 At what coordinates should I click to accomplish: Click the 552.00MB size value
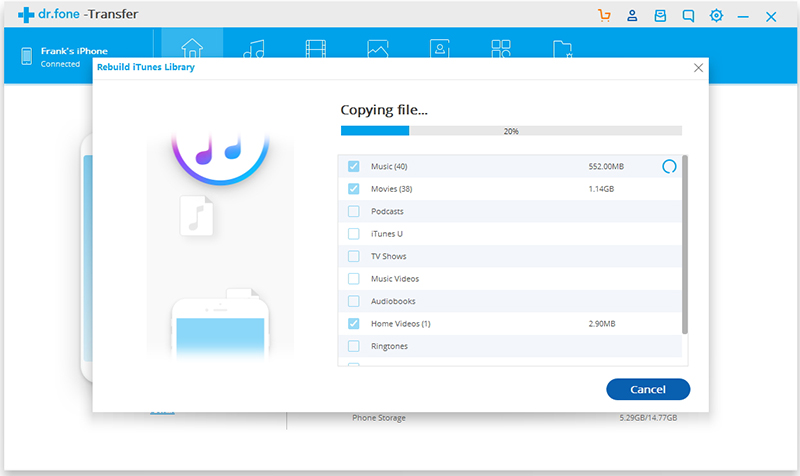(x=606, y=166)
